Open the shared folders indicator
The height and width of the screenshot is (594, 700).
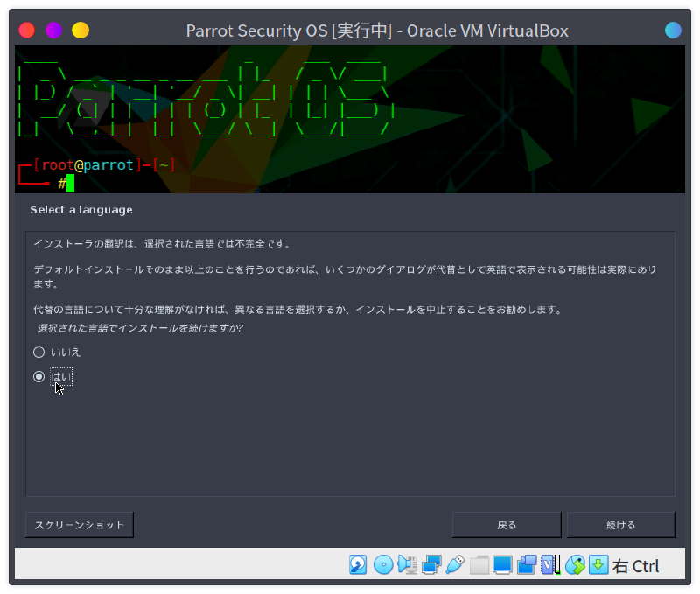pos(479,565)
